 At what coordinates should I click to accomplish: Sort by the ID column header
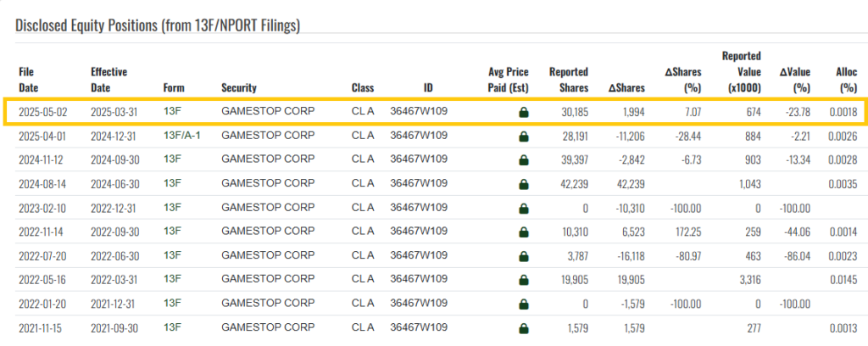click(x=428, y=88)
